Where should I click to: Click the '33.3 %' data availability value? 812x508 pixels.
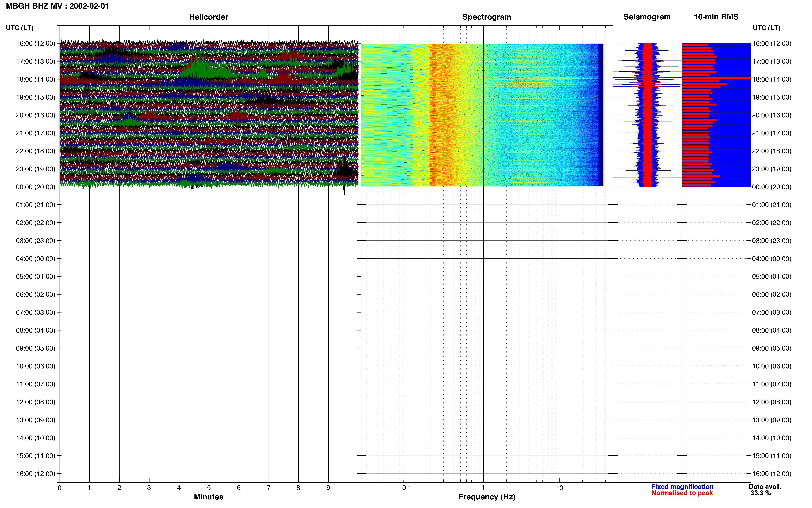(x=761, y=493)
